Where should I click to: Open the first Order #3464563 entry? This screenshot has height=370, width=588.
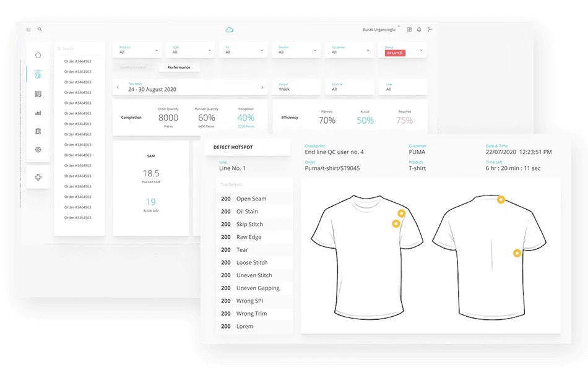point(79,60)
